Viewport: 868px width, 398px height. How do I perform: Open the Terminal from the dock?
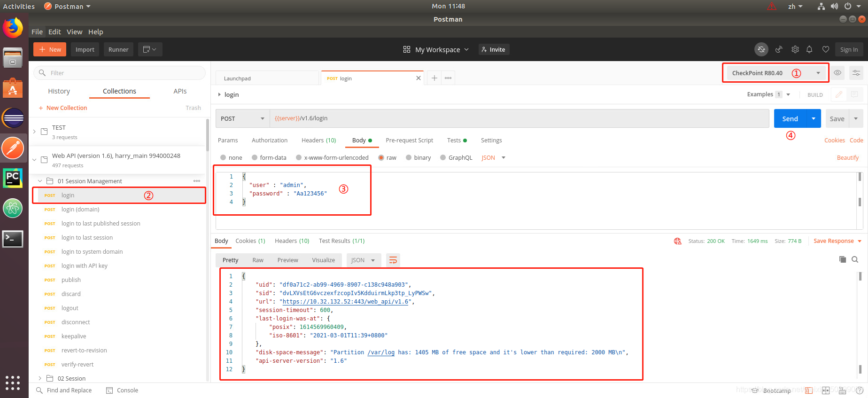pos(13,239)
